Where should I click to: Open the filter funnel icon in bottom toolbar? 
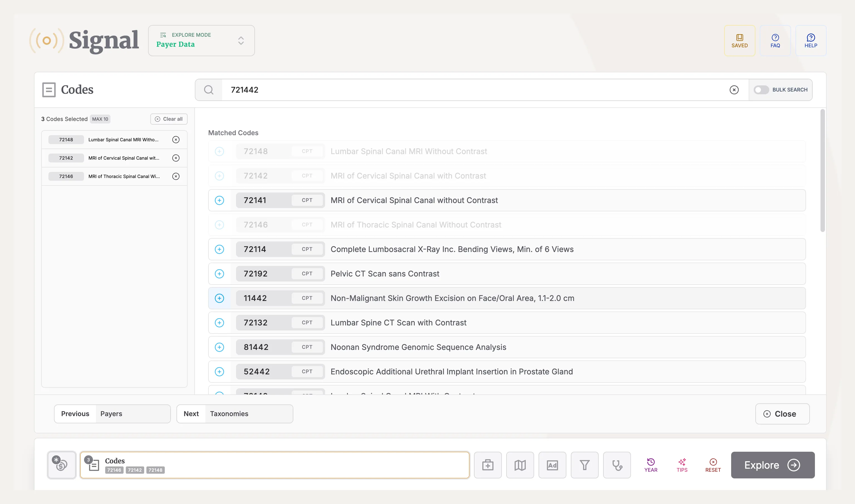click(584, 465)
